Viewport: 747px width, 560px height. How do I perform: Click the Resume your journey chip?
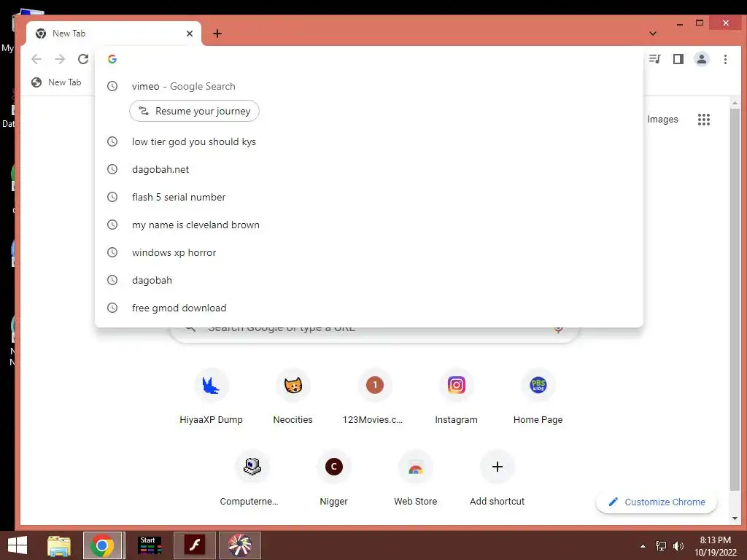point(194,111)
